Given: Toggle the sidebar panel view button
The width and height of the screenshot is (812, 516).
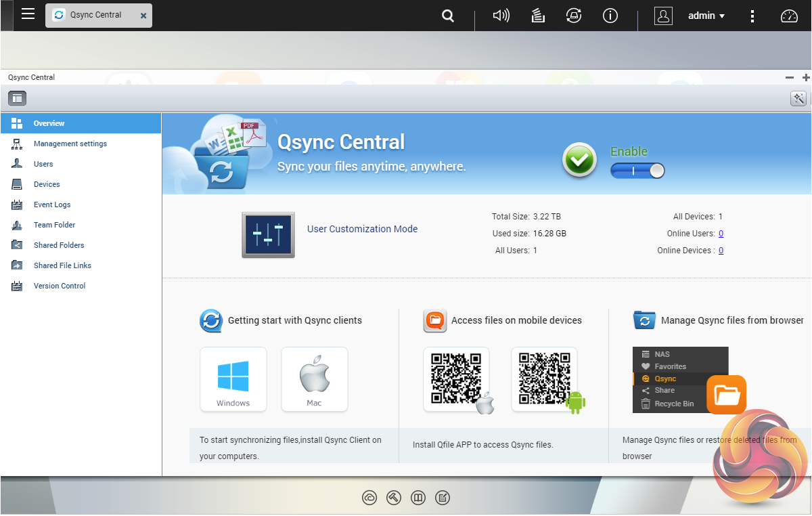Looking at the screenshot, I should 17,99.
